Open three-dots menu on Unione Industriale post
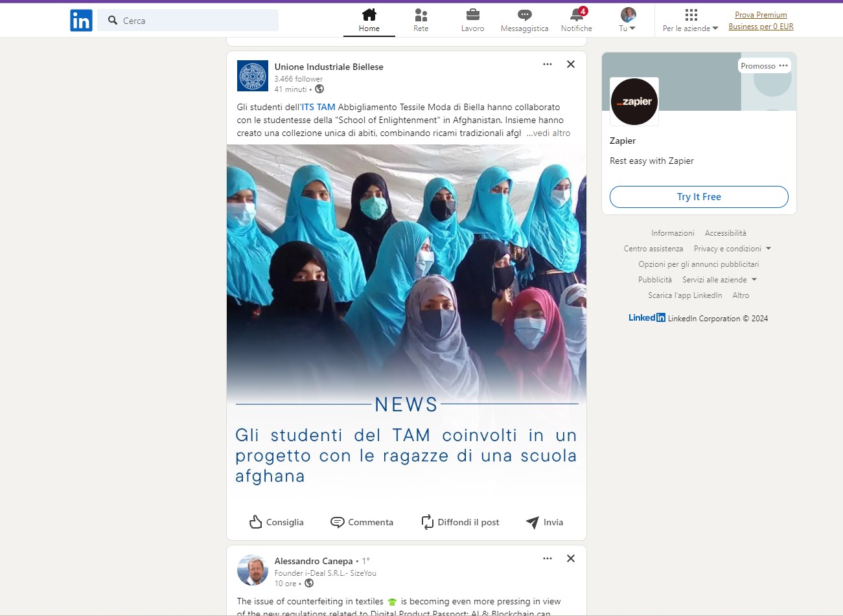The height and width of the screenshot is (616, 843). point(548,64)
